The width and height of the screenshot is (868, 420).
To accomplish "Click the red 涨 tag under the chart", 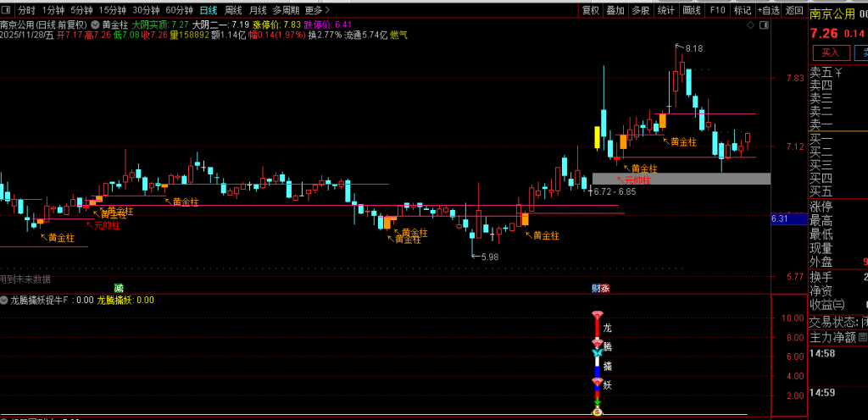I will point(605,289).
